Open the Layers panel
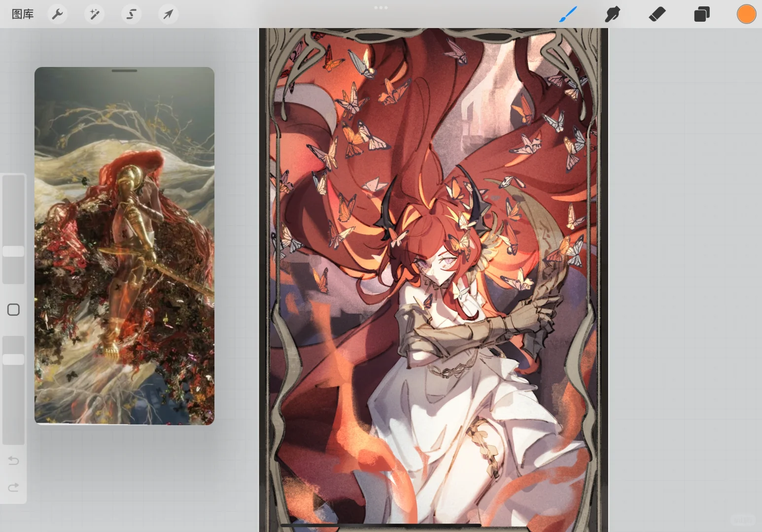Viewport: 762px width, 532px height. (x=702, y=14)
